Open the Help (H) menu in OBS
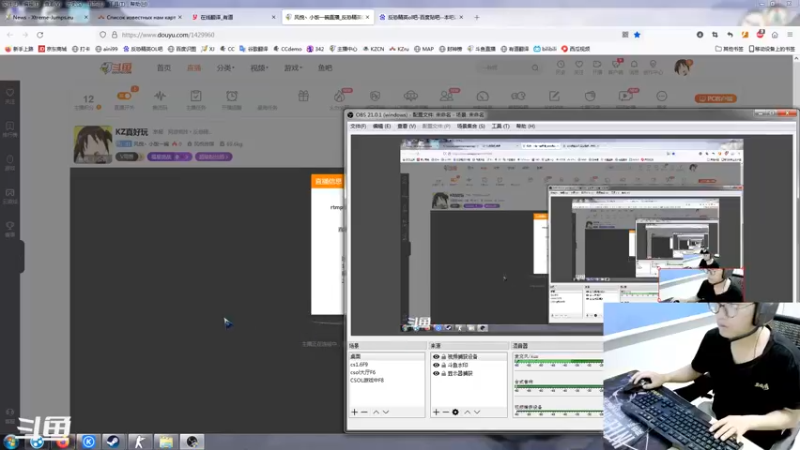The height and width of the screenshot is (450, 800). point(525,126)
